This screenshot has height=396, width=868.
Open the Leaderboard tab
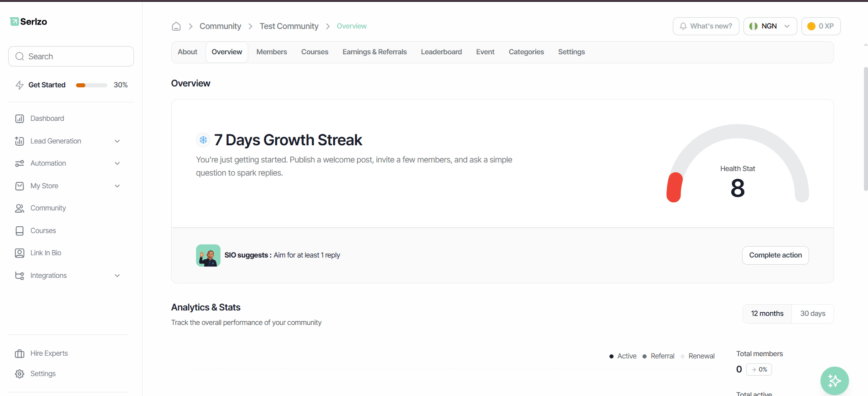tap(441, 52)
